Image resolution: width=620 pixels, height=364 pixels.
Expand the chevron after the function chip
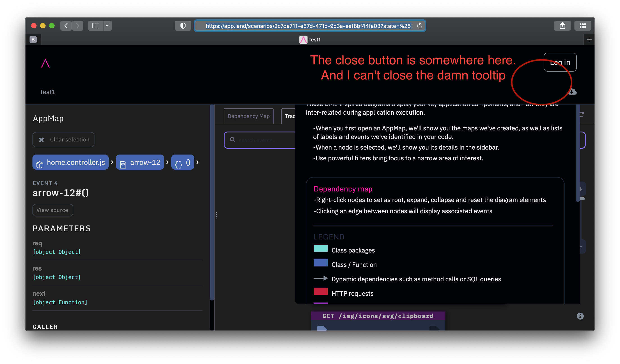tap(197, 162)
